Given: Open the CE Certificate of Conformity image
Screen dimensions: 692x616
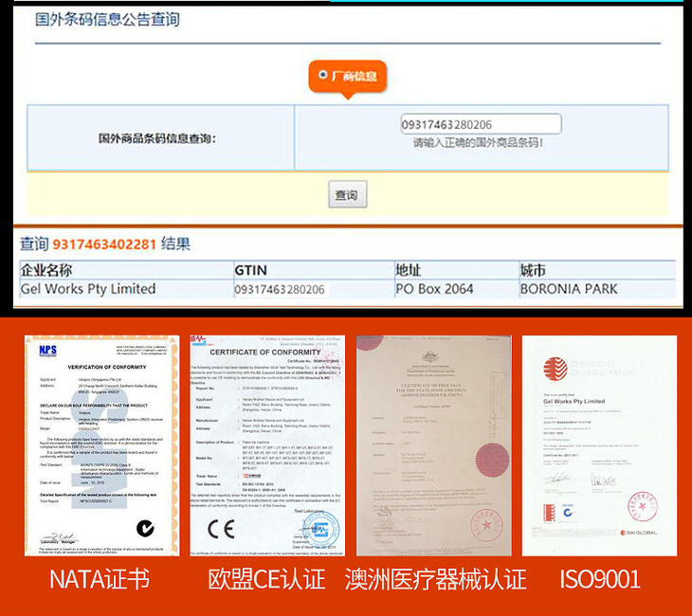Looking at the screenshot, I should pos(267,445).
